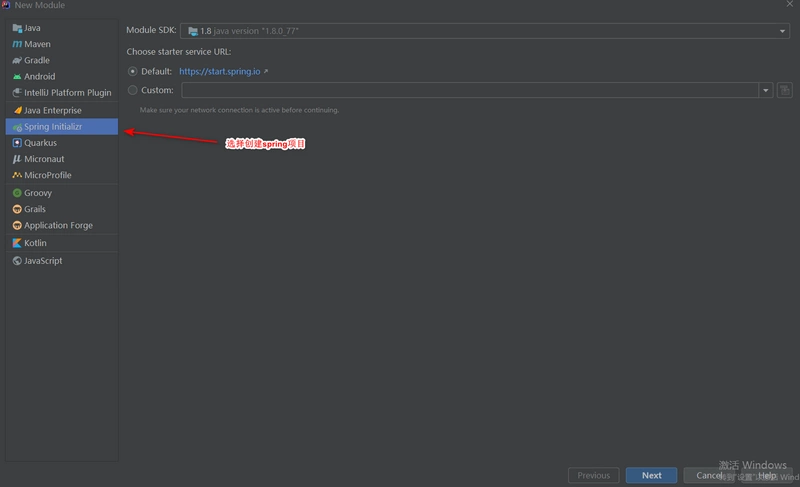The height and width of the screenshot is (487, 800).
Task: Click the SDK folder icon in Module SDK box
Action: coord(193,31)
